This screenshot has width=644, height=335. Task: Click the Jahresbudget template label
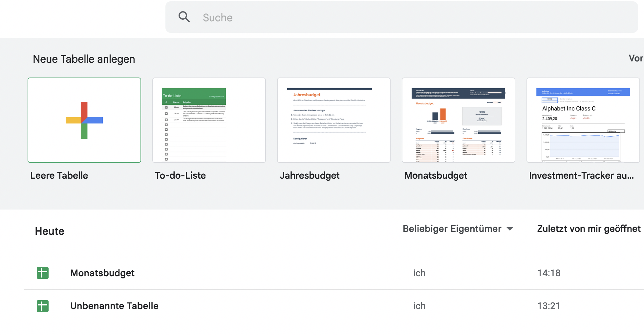coord(310,176)
